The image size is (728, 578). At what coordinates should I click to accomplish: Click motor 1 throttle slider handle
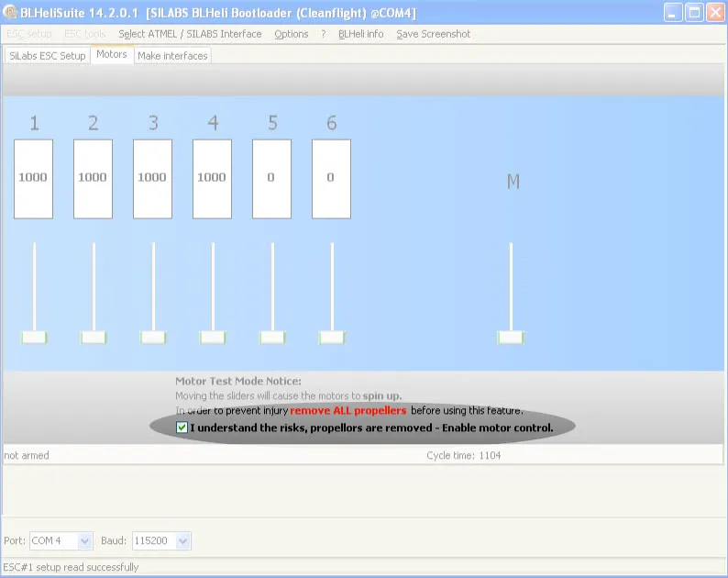(34, 338)
